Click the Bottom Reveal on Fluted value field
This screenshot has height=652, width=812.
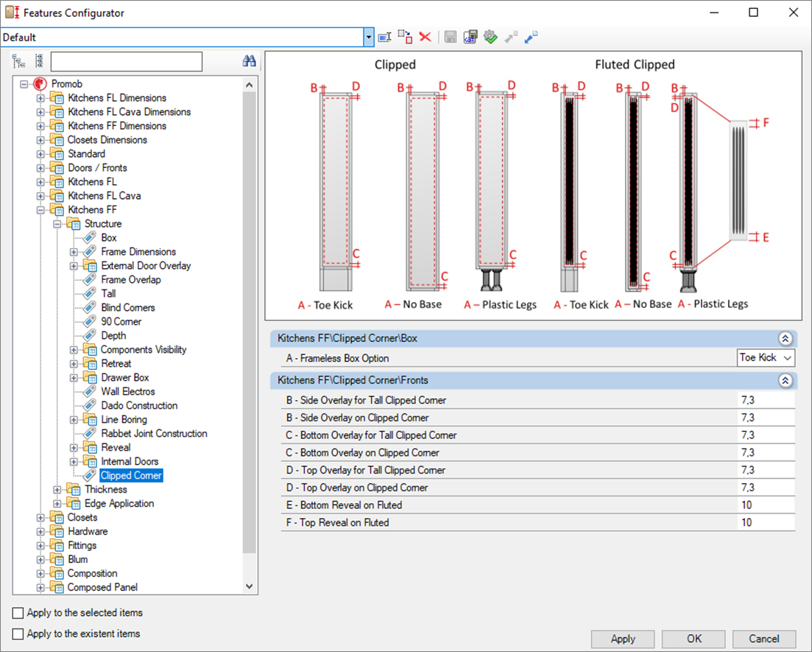click(x=765, y=505)
